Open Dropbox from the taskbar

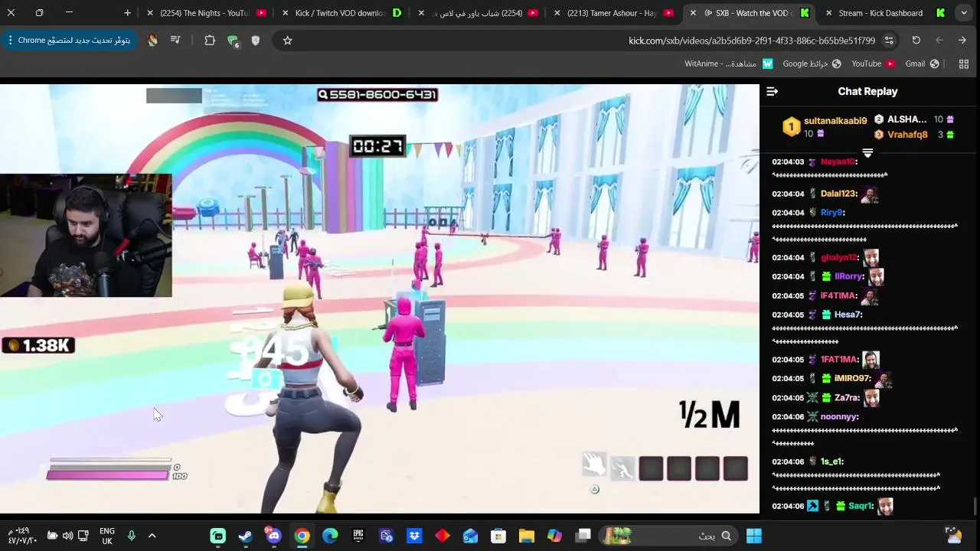(x=414, y=536)
